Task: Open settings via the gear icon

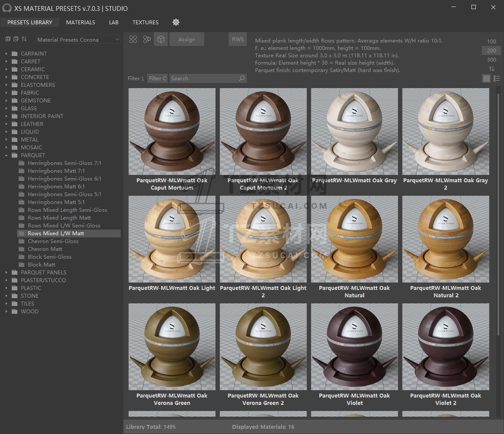Action: pyautogui.click(x=176, y=22)
